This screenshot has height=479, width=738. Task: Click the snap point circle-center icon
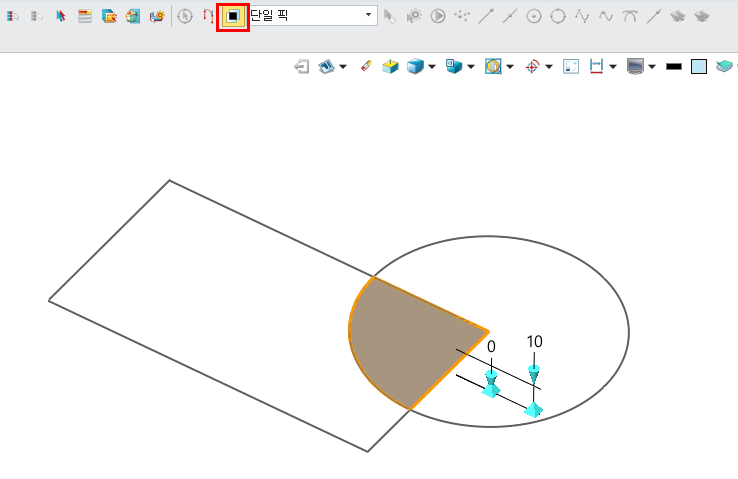click(534, 16)
